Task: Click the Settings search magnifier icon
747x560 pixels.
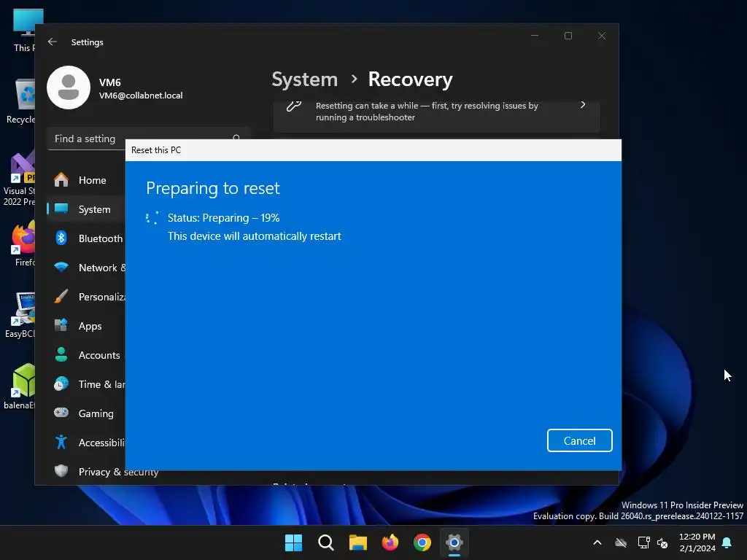Action: (236, 138)
